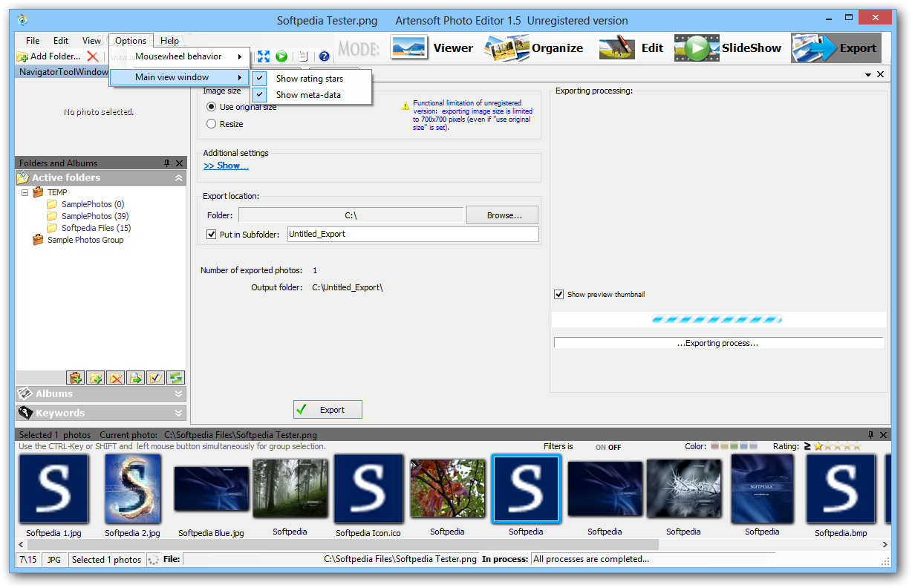
Task: Switch to SlideShow mode
Action: [728, 48]
